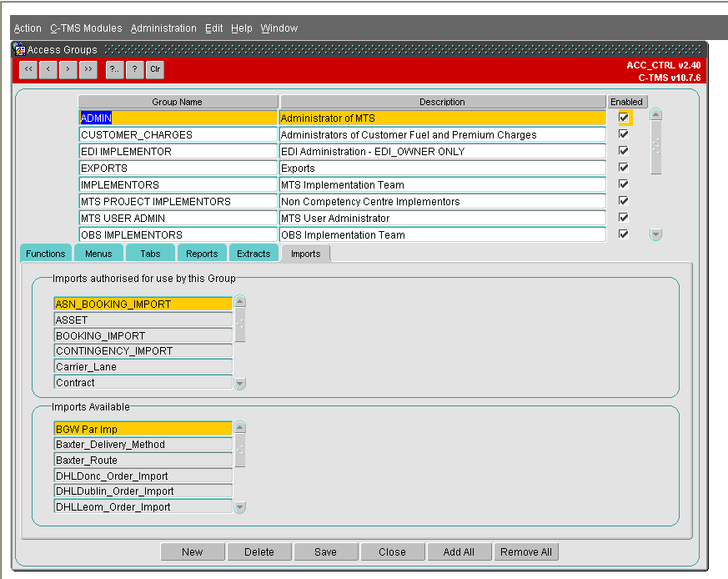The image size is (728, 579).
Task: Click the Remove All button
Action: tap(526, 552)
